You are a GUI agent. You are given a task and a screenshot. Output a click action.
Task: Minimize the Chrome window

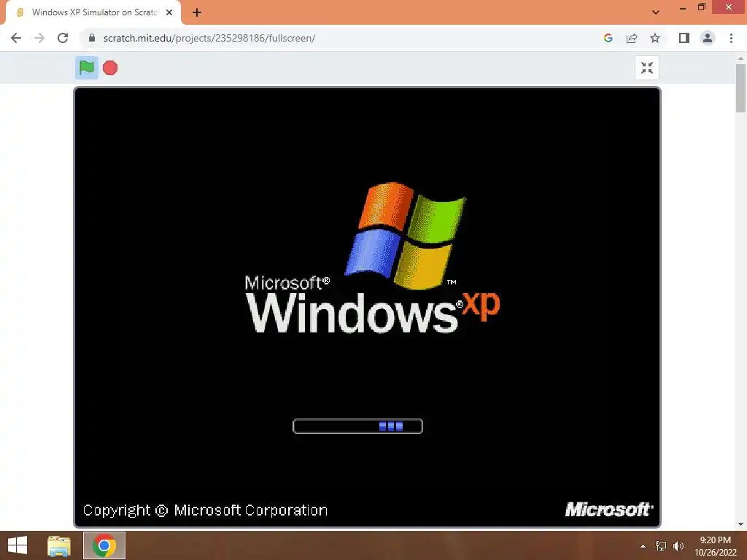pos(683,8)
